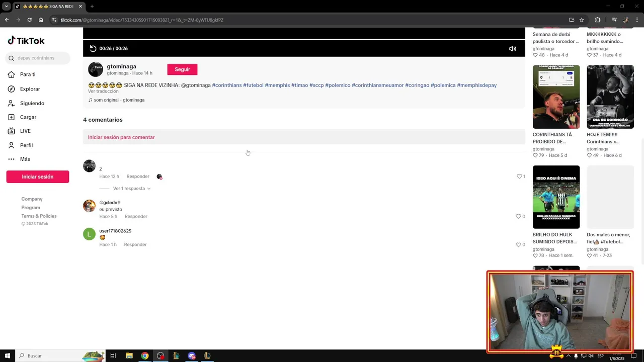Open 'Semana de derbi paulista' video title
The height and width of the screenshot is (362, 644).
[556, 38]
